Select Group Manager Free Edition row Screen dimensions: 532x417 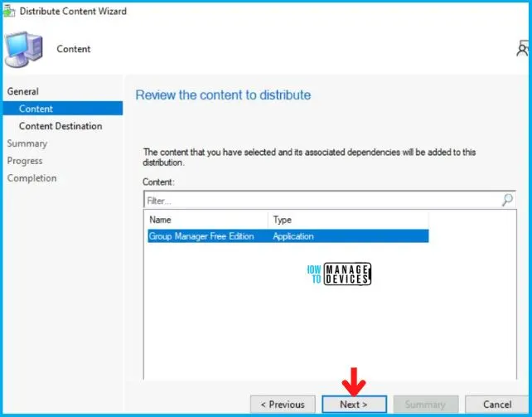[x=288, y=236]
